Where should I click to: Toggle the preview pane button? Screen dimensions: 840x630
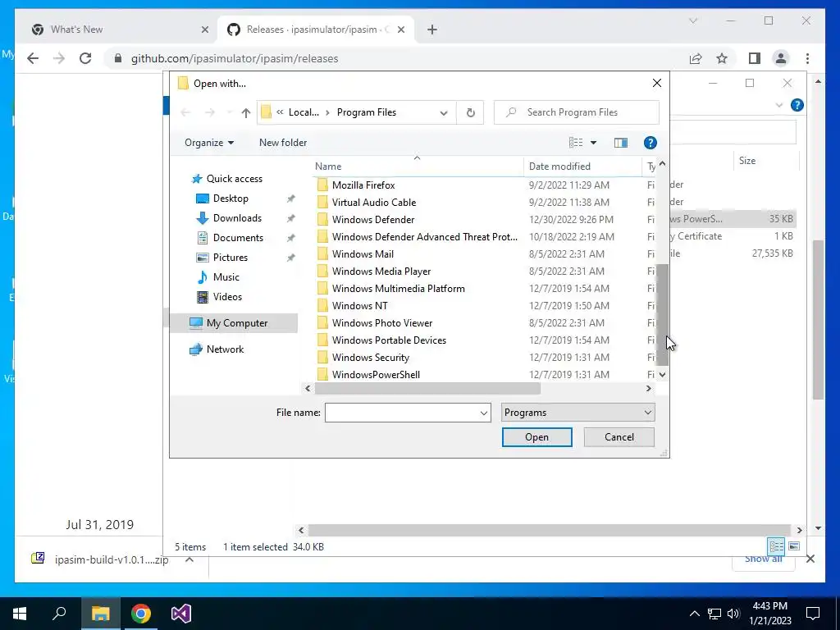click(621, 143)
